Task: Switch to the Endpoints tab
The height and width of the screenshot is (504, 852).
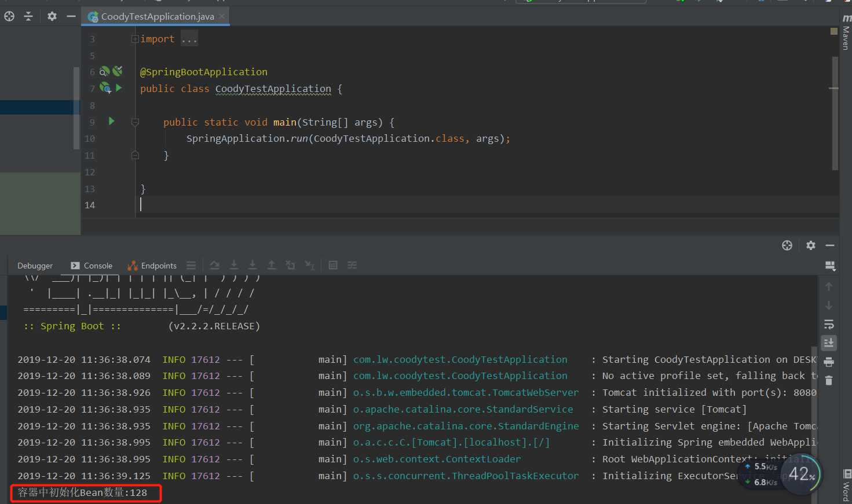Action: point(152,266)
